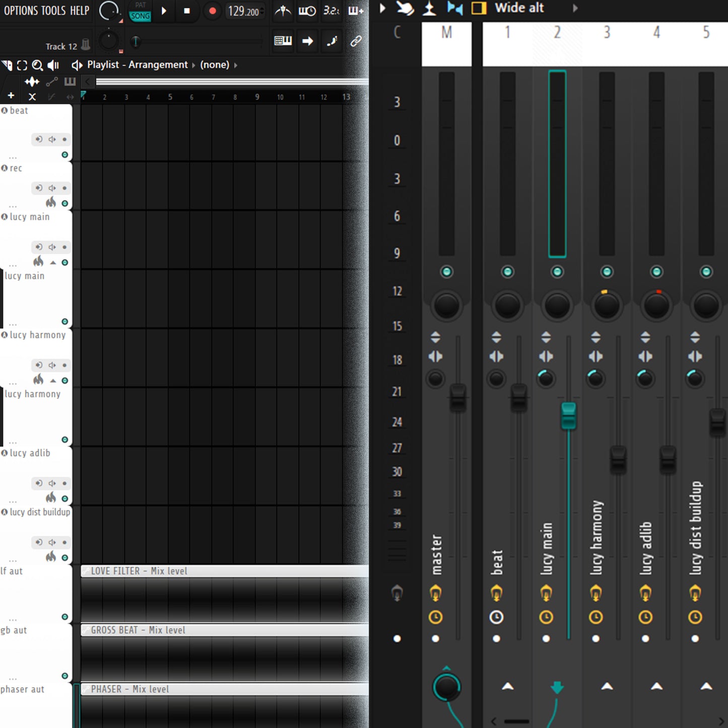Arm the red record button
This screenshot has width=728, height=728.
coord(212,11)
